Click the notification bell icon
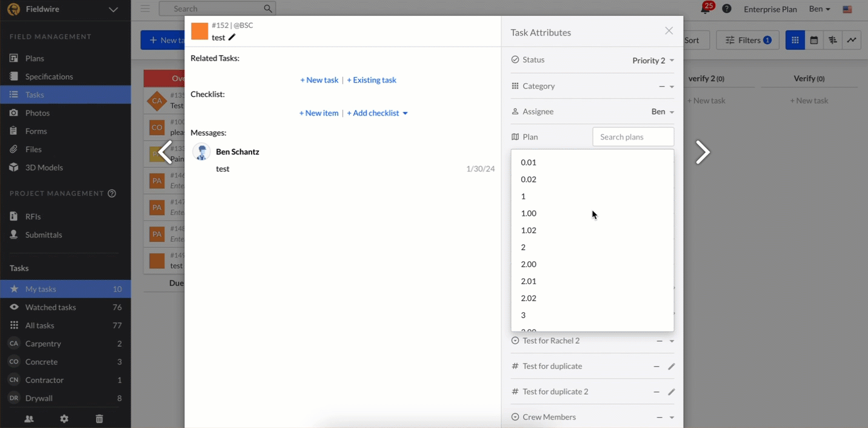 [x=706, y=9]
